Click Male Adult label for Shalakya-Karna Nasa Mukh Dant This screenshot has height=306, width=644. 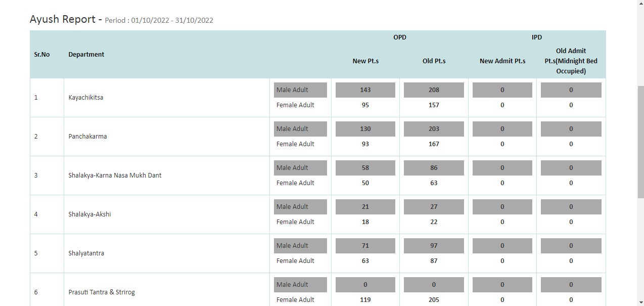tap(300, 168)
